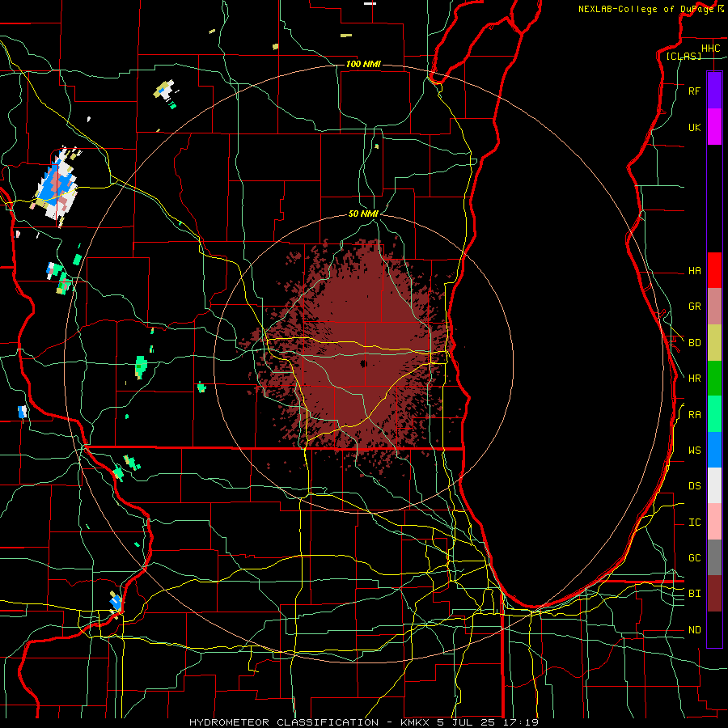This screenshot has height=728, width=728.
Task: Click the BI brown legend swatch
Action: [714, 594]
